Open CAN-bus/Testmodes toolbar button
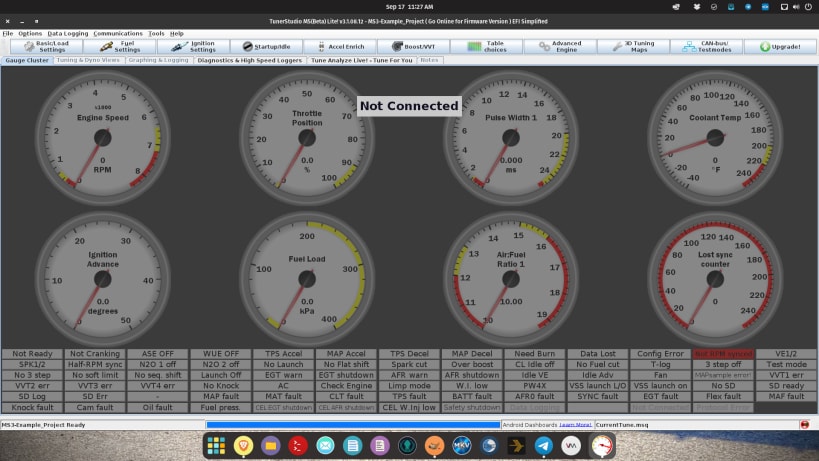819x461 pixels. [707, 46]
